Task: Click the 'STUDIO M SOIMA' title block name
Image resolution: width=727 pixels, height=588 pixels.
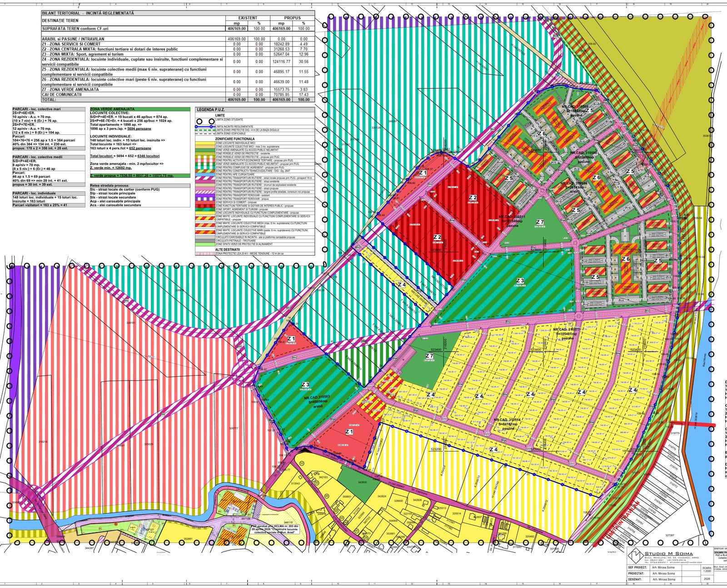Action: (669, 553)
